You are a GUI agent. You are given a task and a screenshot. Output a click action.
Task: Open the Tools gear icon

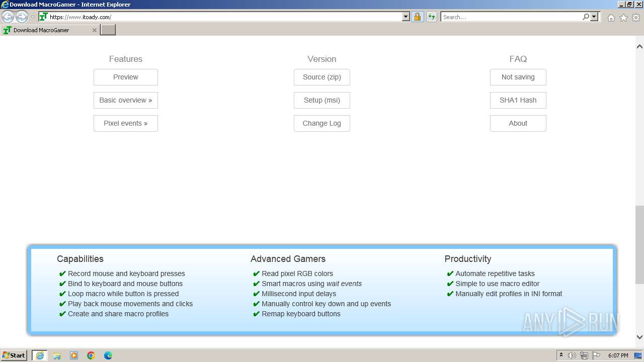click(x=636, y=18)
